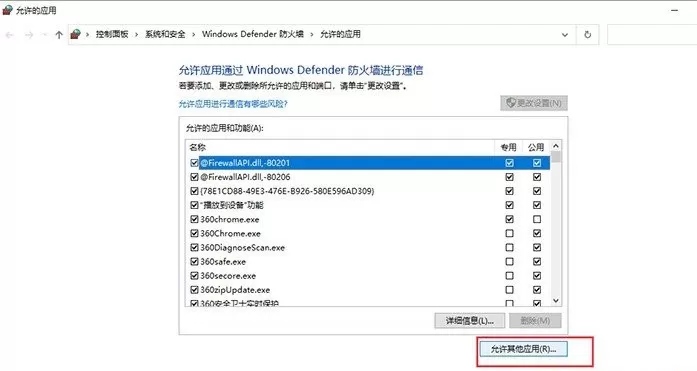697x371 pixels.
Task: Select lowercase 360chrome.exe row
Action: [x=368, y=219]
